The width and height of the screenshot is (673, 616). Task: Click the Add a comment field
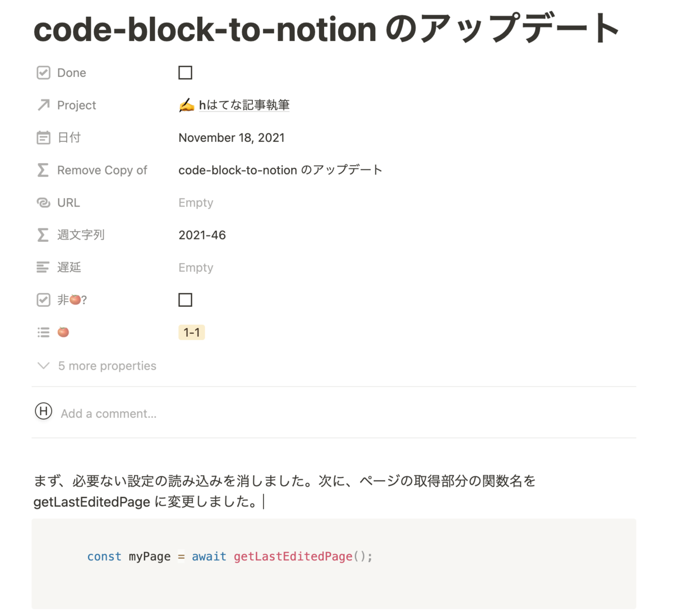(x=109, y=414)
